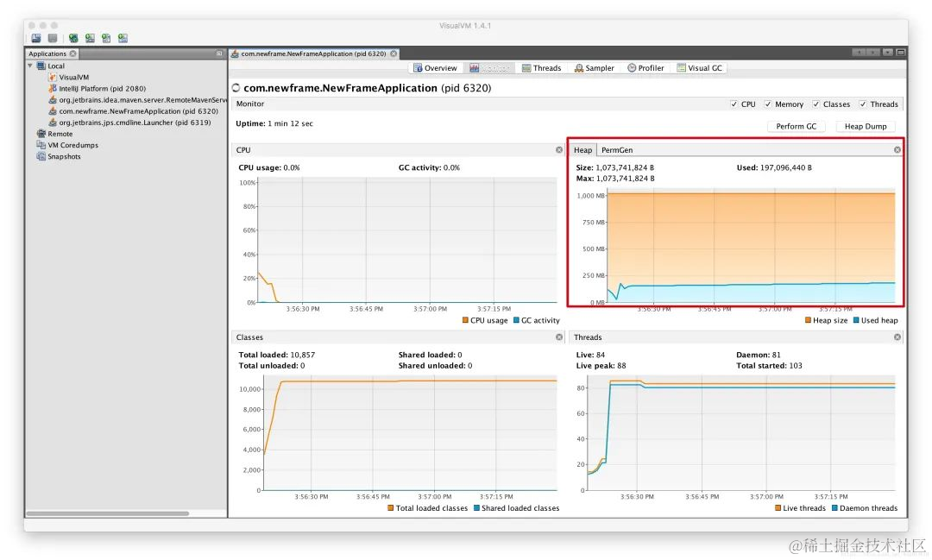Click the Local computer icon in the tree
Image resolution: width=932 pixels, height=560 pixels.
click(41, 66)
